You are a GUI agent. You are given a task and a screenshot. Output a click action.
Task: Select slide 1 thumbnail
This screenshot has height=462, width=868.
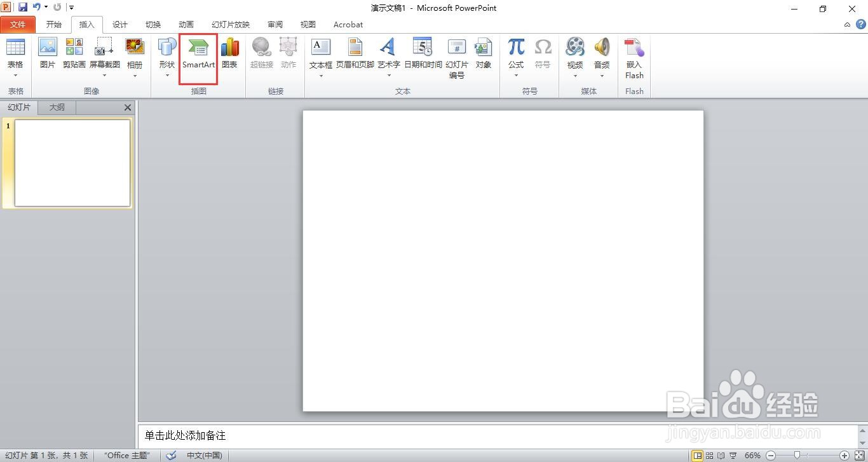(x=72, y=163)
